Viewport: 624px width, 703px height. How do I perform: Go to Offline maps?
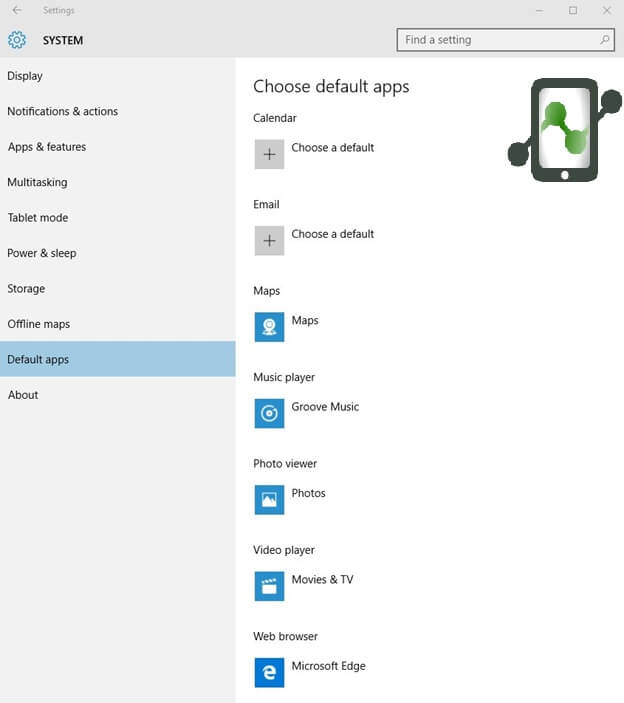point(117,324)
